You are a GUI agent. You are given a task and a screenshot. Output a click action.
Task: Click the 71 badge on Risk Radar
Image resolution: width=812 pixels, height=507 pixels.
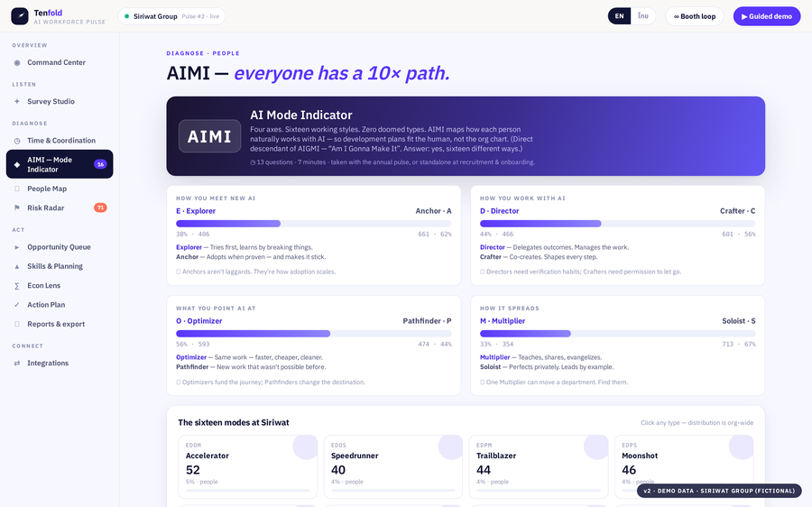pos(100,207)
